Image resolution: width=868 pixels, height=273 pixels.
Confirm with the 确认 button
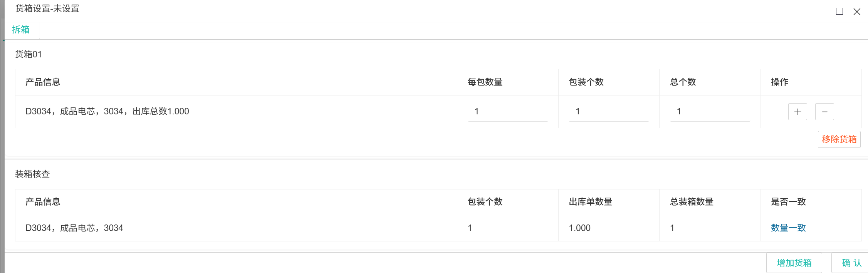tap(851, 263)
